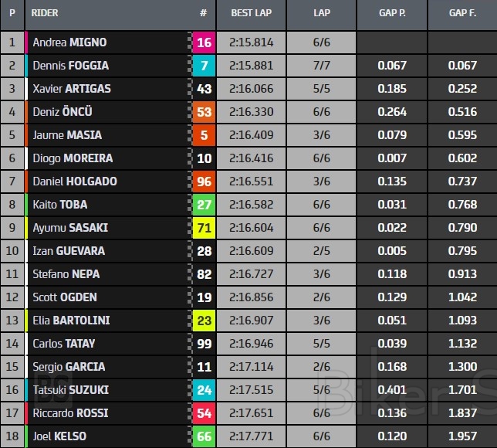Click Dennis Foggia's cyan number 7 badge
The image size is (497, 448).
point(204,66)
